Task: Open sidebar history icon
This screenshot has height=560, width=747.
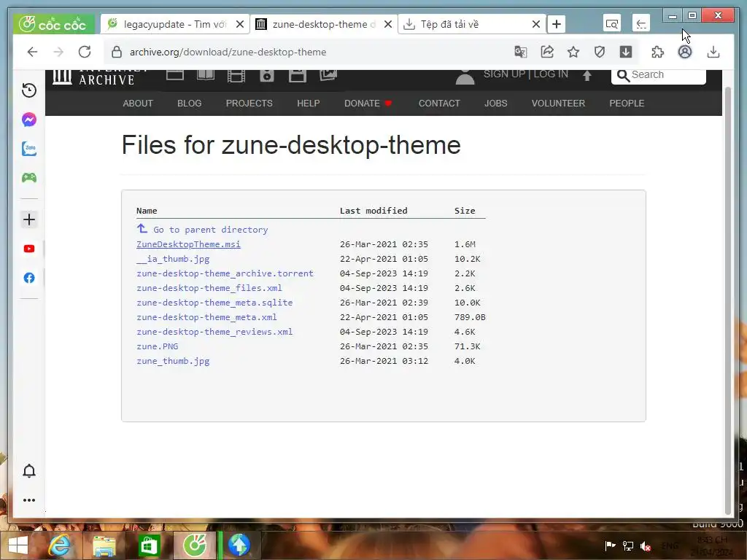Action: (x=29, y=90)
